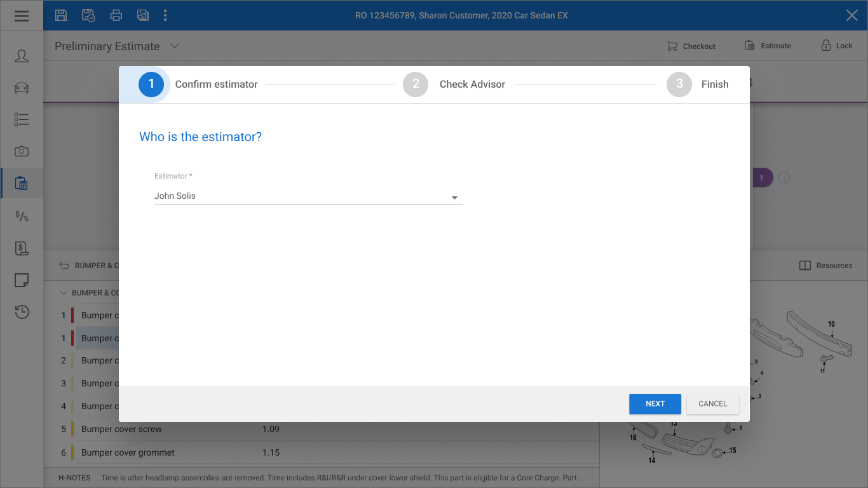Click the Estimate button in header
The height and width of the screenshot is (488, 868).
768,46
